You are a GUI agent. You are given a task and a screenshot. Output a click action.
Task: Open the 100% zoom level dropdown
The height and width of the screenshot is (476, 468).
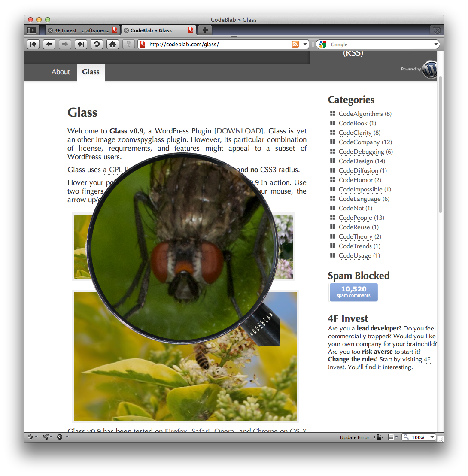coord(432,437)
